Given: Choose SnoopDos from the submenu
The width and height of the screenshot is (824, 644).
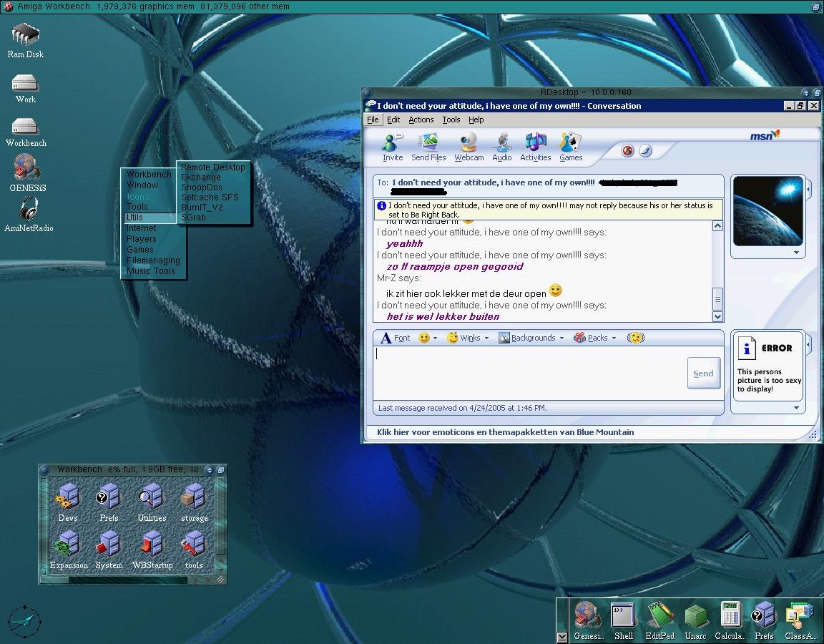Looking at the screenshot, I should [201, 187].
